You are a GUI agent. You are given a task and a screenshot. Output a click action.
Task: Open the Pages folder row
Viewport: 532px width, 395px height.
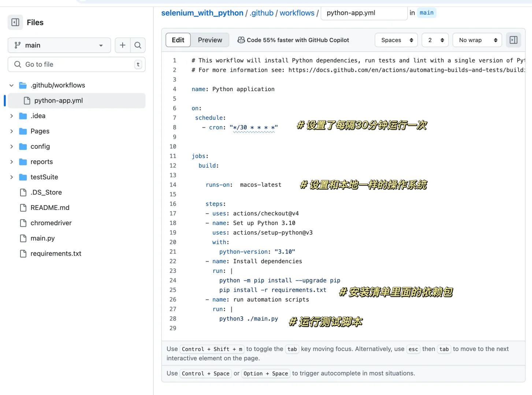pos(77,131)
